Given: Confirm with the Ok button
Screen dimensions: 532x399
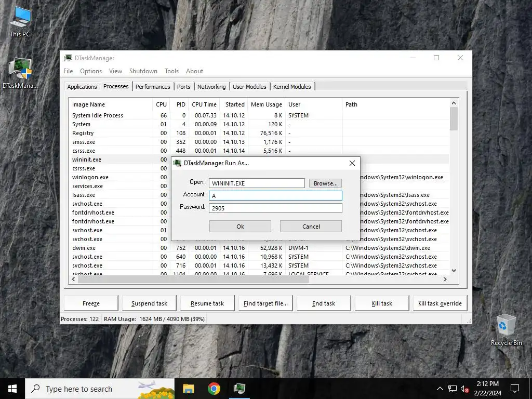Looking at the screenshot, I should tap(240, 227).
